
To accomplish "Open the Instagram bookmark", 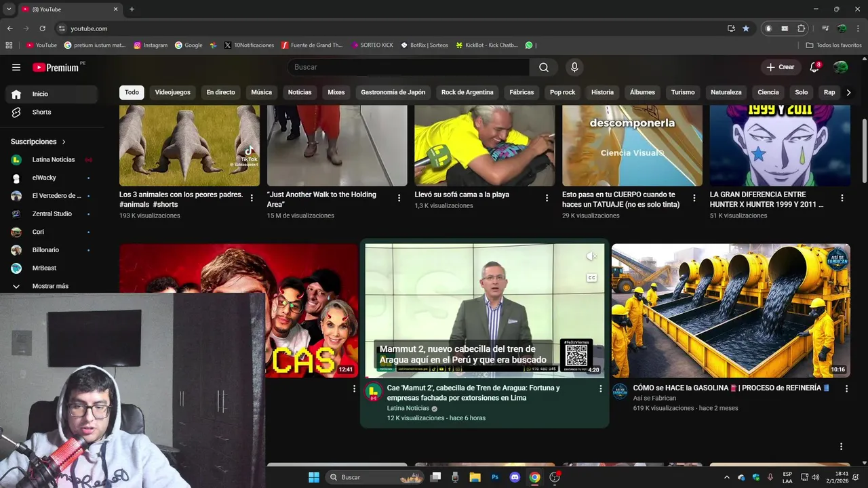I will (151, 45).
